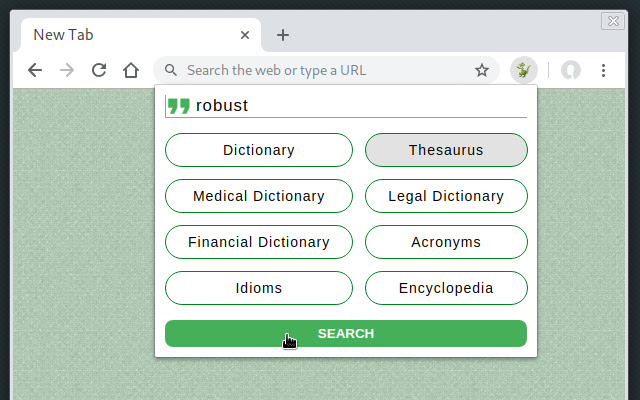Select the Thesaurus option
The width and height of the screenshot is (640, 400).
click(x=446, y=150)
